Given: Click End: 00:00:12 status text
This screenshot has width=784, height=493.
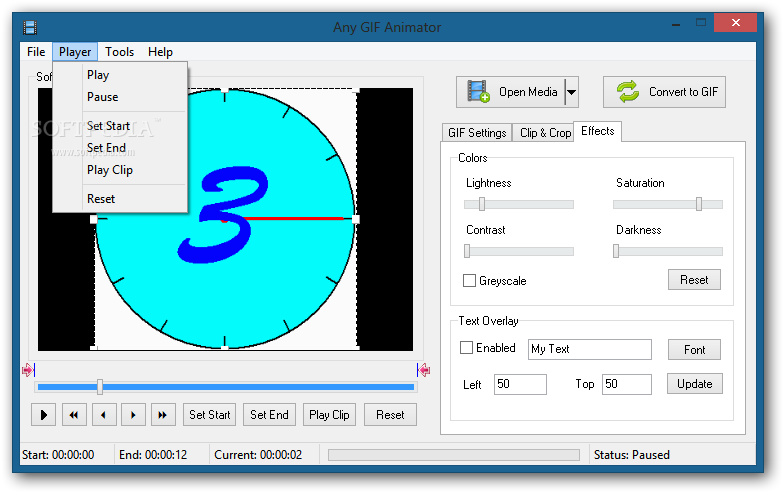Looking at the screenshot, I should 153,454.
